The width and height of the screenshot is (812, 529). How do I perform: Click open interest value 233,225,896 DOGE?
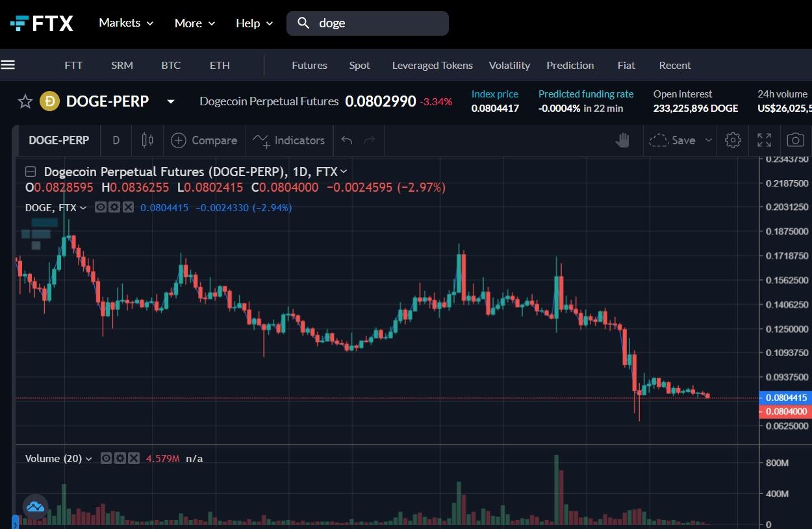tap(696, 109)
